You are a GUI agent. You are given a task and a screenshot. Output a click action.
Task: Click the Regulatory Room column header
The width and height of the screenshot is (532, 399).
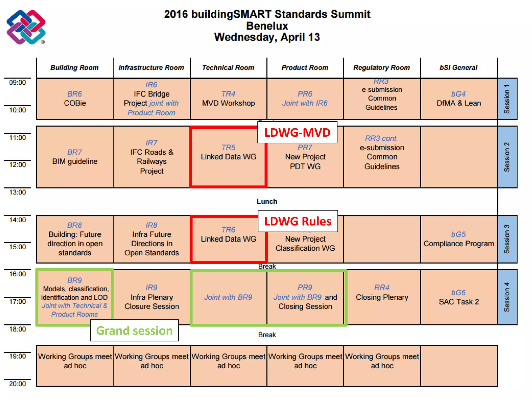[381, 68]
